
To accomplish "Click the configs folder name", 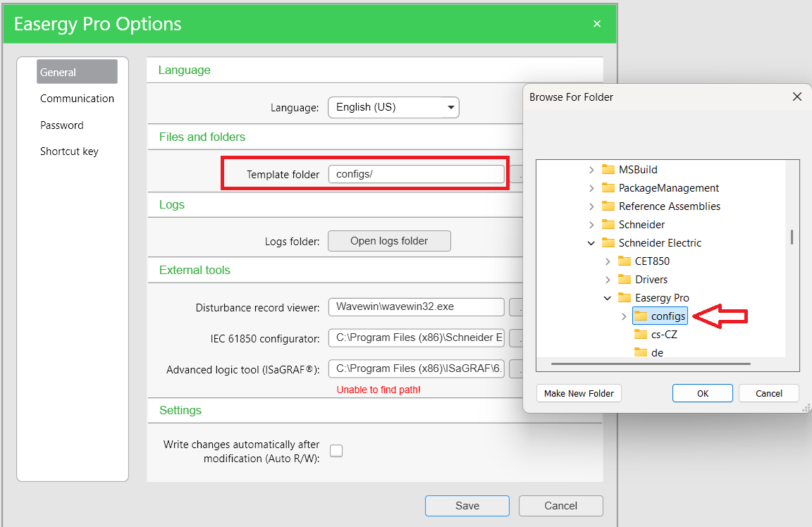I will [x=668, y=316].
